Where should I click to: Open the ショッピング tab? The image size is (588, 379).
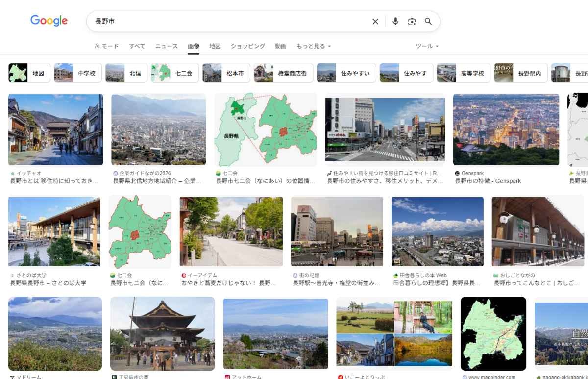pyautogui.click(x=248, y=46)
